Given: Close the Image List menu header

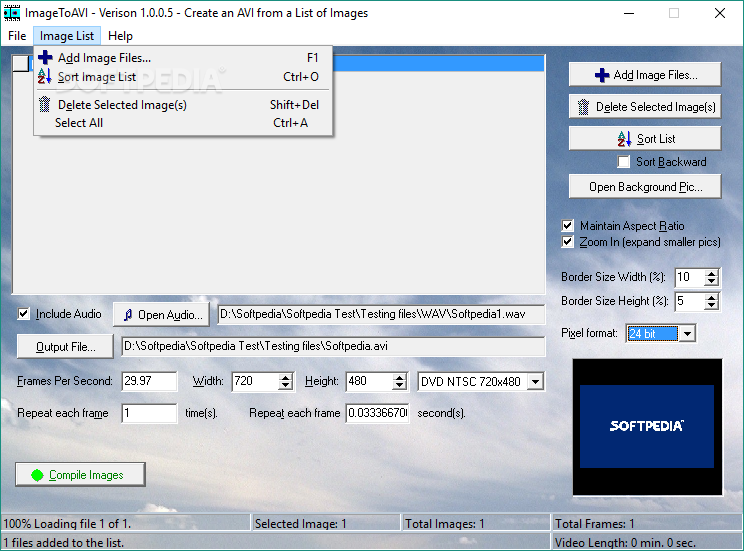Looking at the screenshot, I should tap(67, 36).
